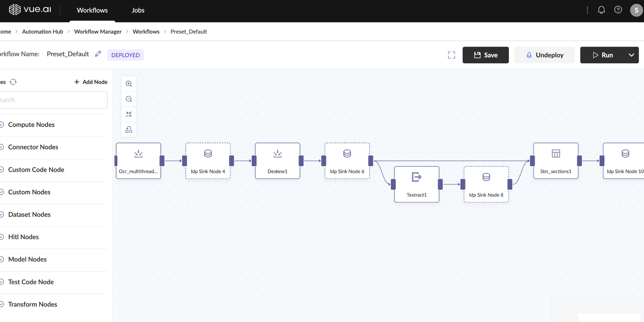Click input port of Deskew1 node

pos(254,161)
